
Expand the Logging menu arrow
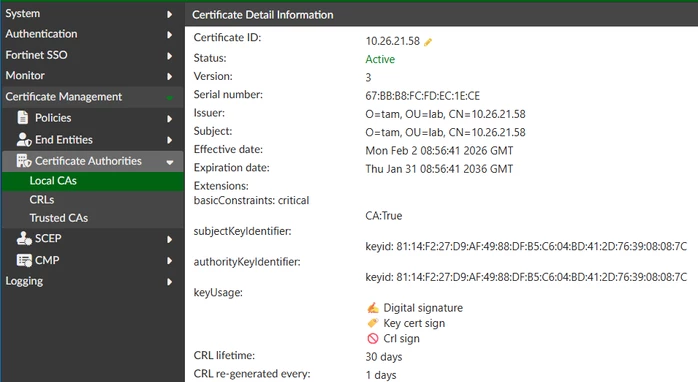point(169,282)
